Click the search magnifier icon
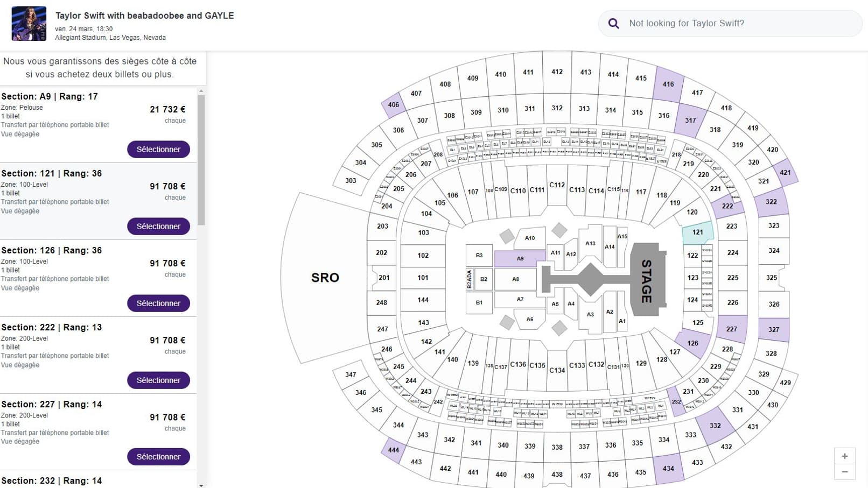This screenshot has height=488, width=868. (x=613, y=23)
